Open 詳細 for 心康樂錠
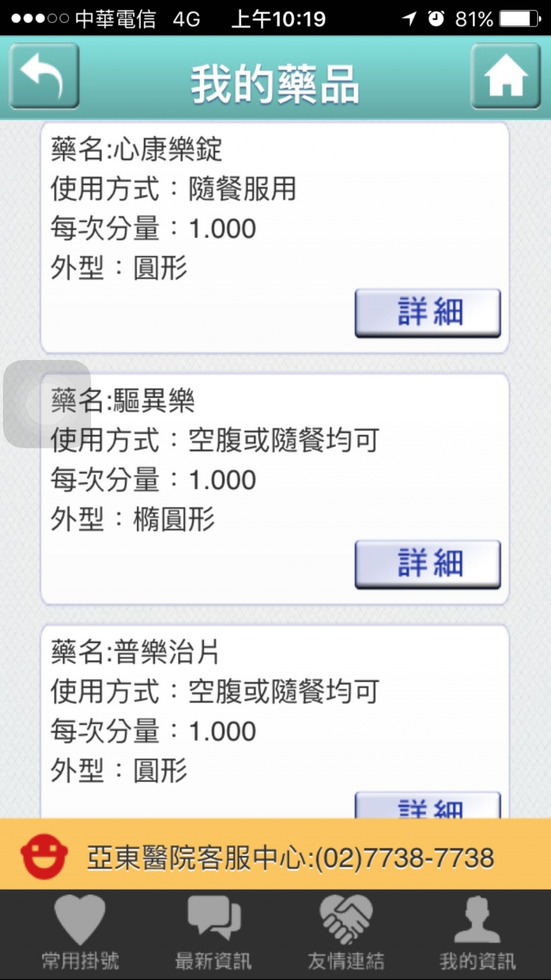This screenshot has width=551, height=980. (x=428, y=312)
